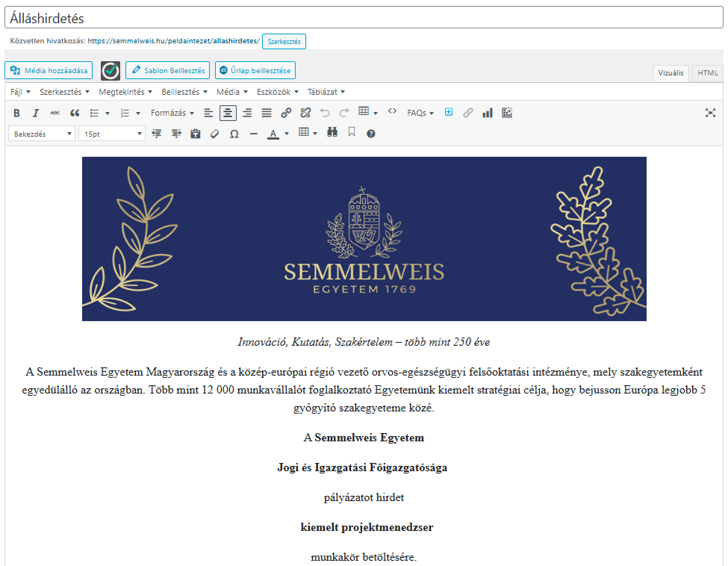Apply strikethrough formatting

(x=55, y=113)
